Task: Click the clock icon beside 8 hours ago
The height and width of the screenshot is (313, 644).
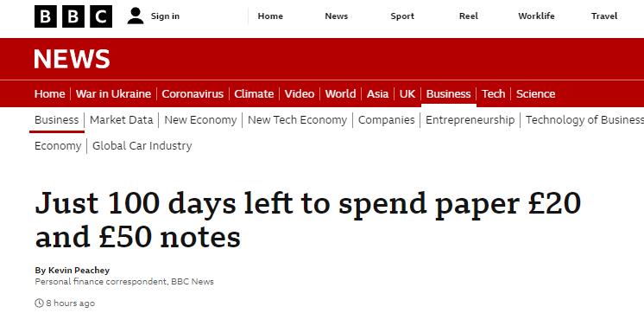Action: click(x=39, y=303)
